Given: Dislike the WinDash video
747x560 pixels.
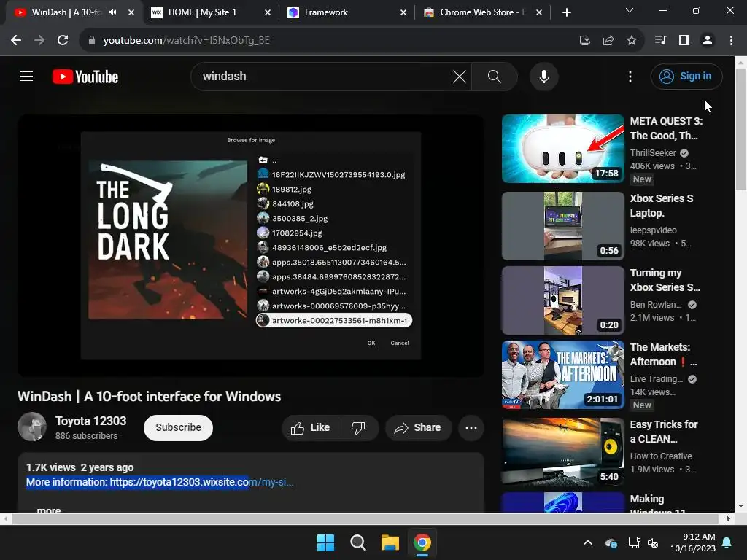Looking at the screenshot, I should (359, 427).
